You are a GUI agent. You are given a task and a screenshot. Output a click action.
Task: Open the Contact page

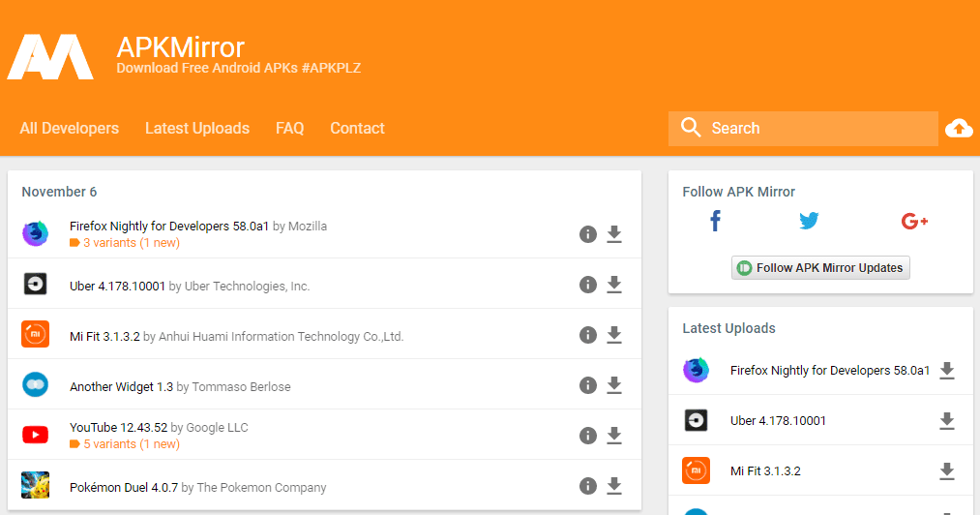point(358,129)
